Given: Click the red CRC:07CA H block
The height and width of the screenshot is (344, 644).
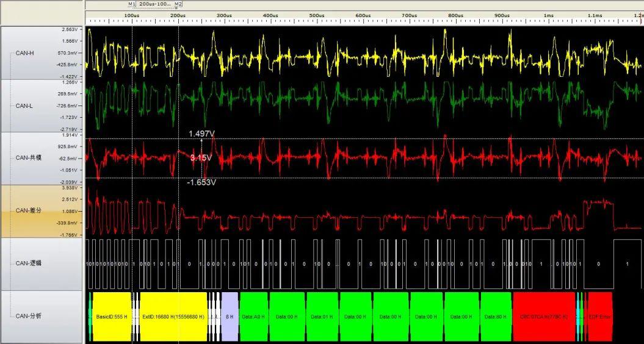Looking at the screenshot, I should pos(544,317).
